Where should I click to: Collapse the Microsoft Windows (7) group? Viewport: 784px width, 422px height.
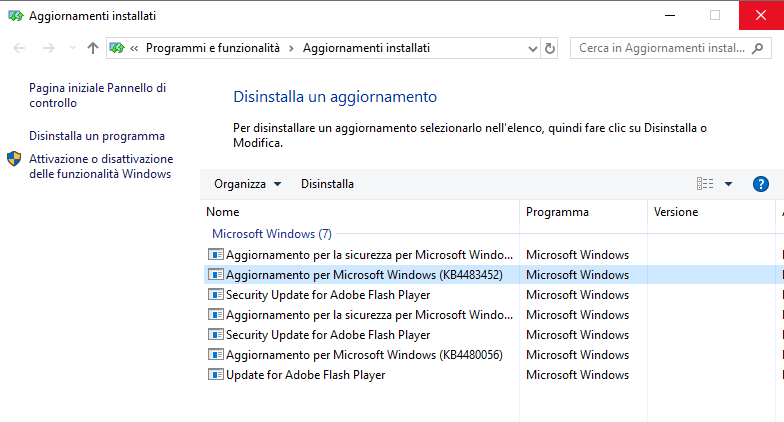pos(272,234)
